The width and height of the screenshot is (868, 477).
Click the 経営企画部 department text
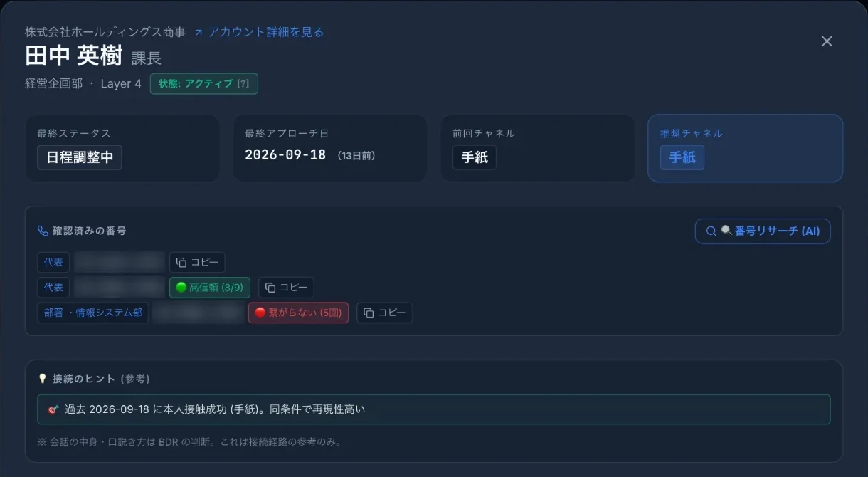(54, 83)
